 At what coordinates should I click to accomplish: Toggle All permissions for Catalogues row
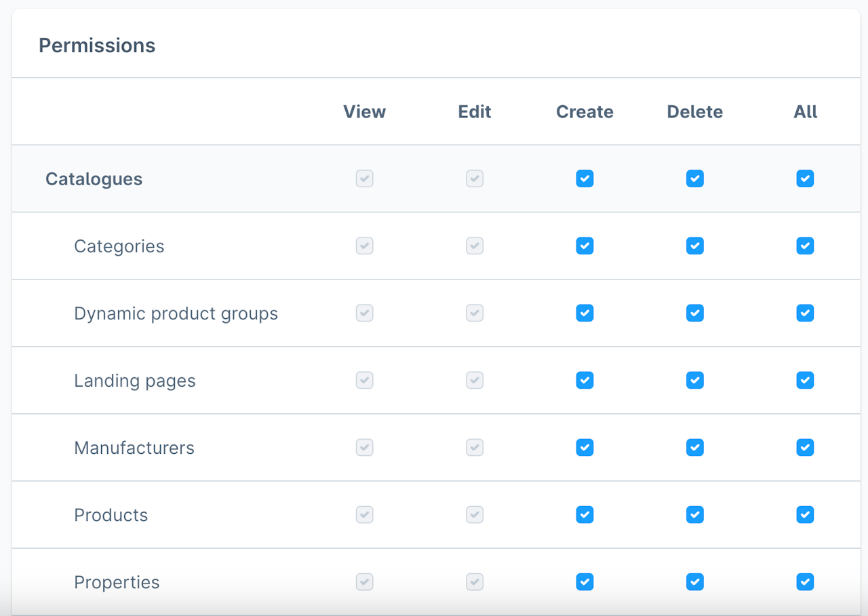[x=805, y=178]
